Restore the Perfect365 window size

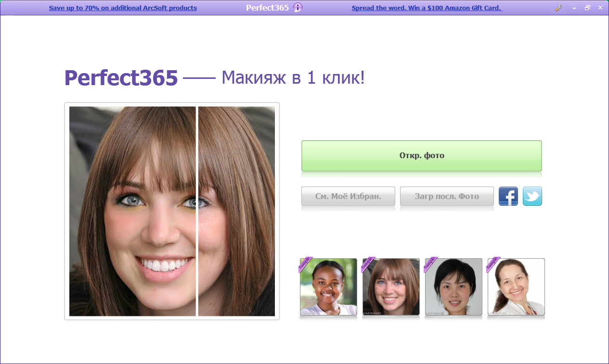pyautogui.click(x=587, y=8)
